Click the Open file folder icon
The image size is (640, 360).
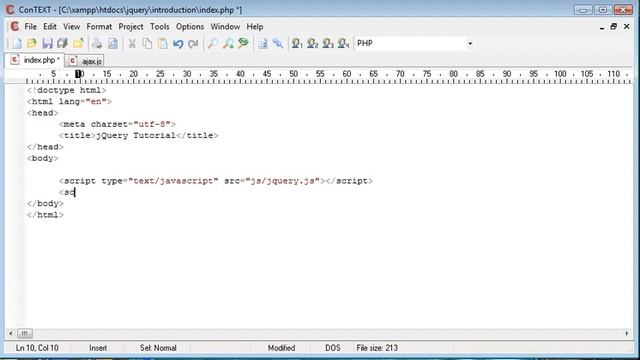[x=32, y=43]
